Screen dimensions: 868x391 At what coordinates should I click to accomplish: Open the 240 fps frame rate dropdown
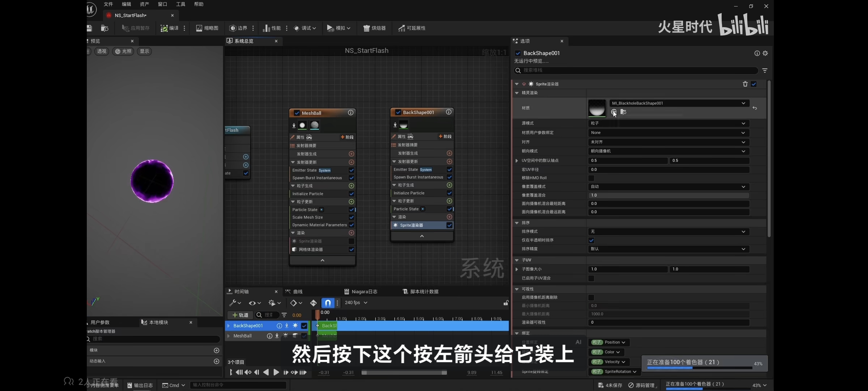356,303
